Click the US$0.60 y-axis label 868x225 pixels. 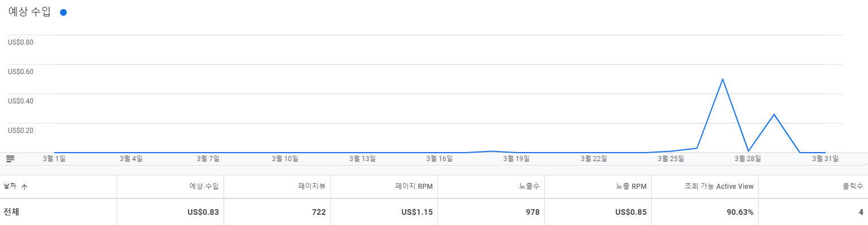(x=20, y=71)
